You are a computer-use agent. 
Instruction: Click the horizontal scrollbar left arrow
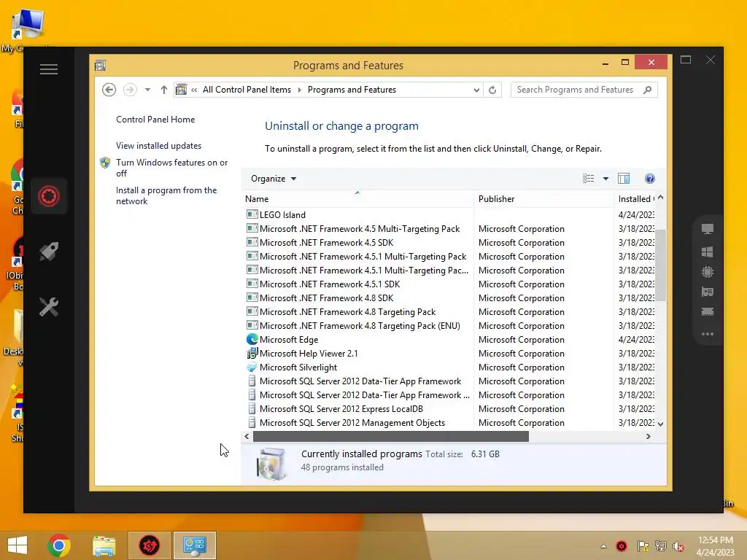pos(247,436)
